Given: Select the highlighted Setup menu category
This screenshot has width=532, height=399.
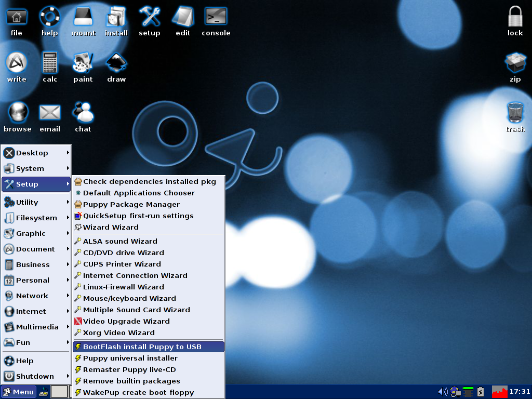Looking at the screenshot, I should point(36,184).
